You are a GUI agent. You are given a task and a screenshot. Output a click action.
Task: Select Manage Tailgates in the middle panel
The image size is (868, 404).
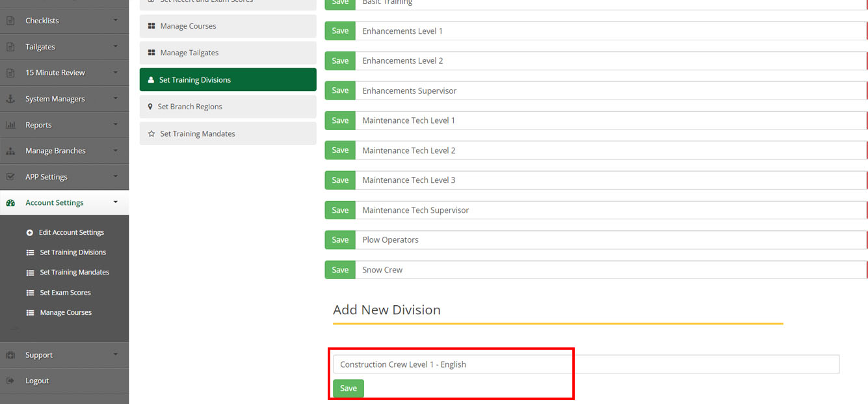click(228, 53)
